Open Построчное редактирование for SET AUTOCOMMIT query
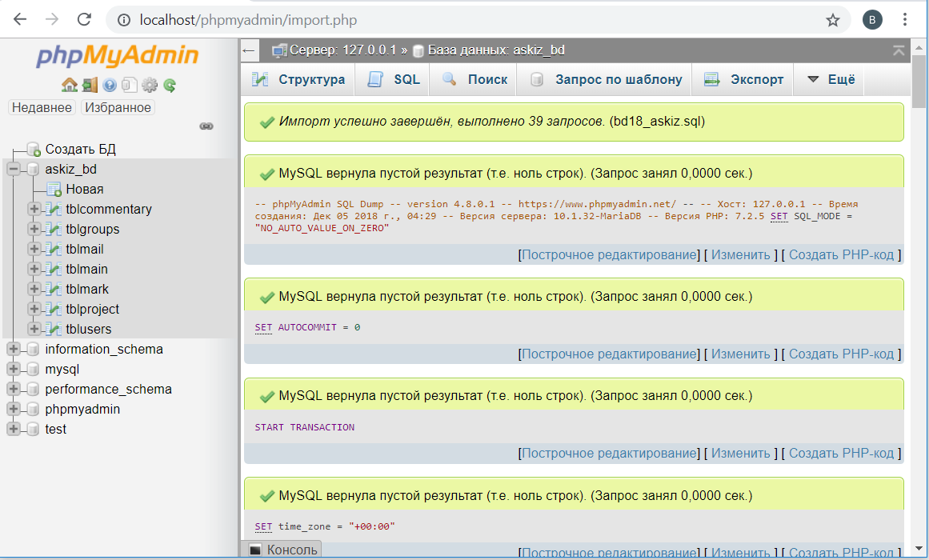The height and width of the screenshot is (560, 929). pos(609,354)
